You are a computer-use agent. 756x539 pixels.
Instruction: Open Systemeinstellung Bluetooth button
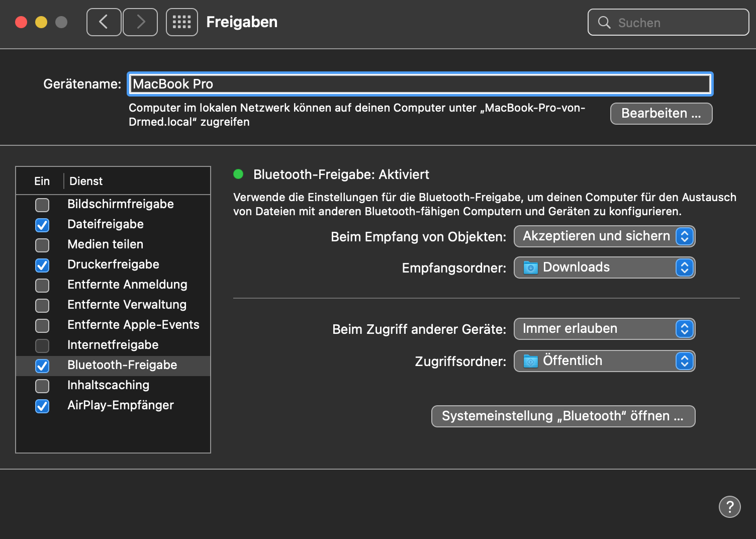(x=563, y=416)
